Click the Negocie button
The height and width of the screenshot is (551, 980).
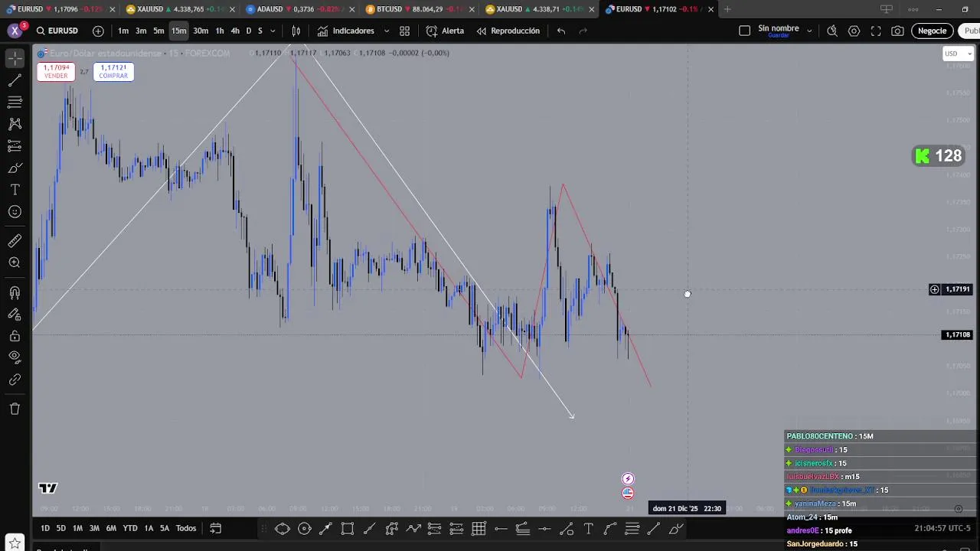(x=932, y=31)
